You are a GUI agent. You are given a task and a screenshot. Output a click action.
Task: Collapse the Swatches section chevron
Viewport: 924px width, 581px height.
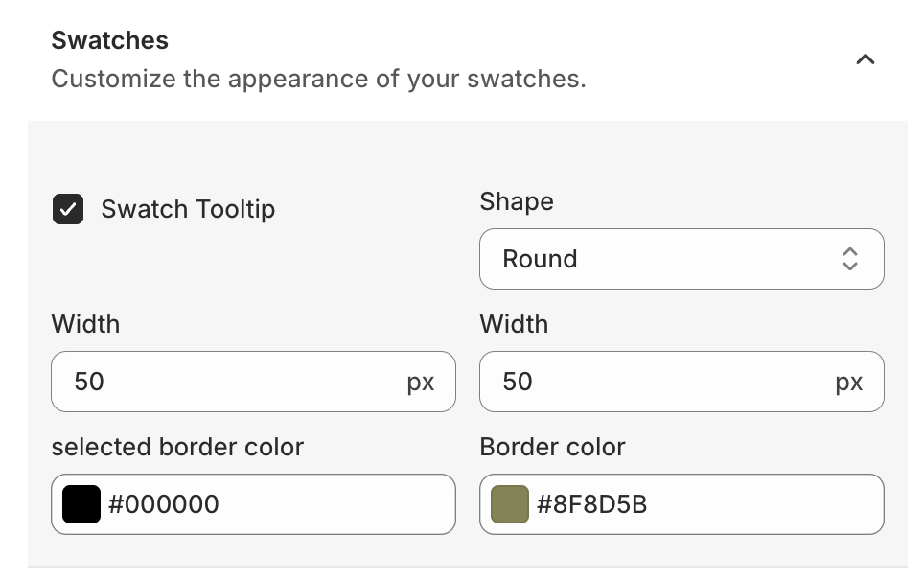click(x=865, y=59)
